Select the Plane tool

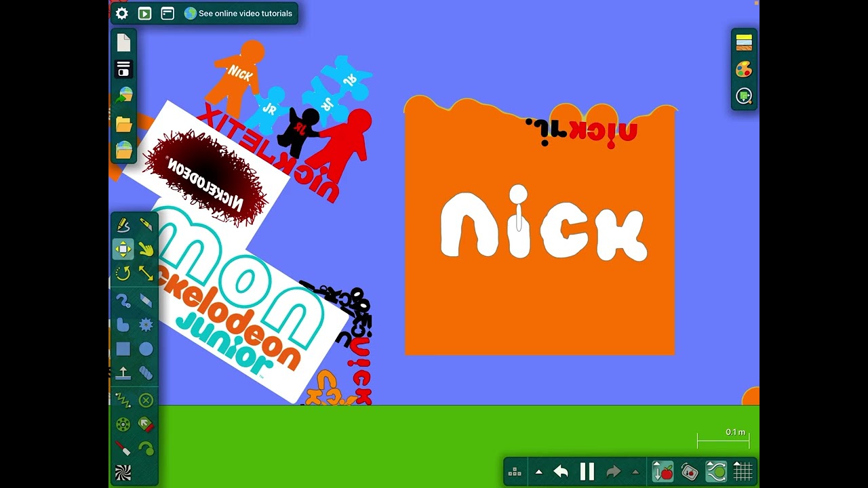coord(123,373)
